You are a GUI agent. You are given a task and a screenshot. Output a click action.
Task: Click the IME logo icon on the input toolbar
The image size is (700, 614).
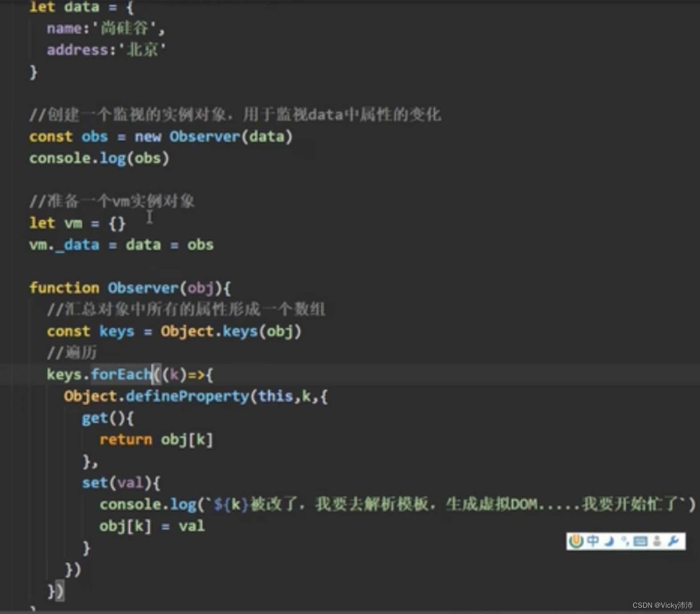(x=576, y=541)
